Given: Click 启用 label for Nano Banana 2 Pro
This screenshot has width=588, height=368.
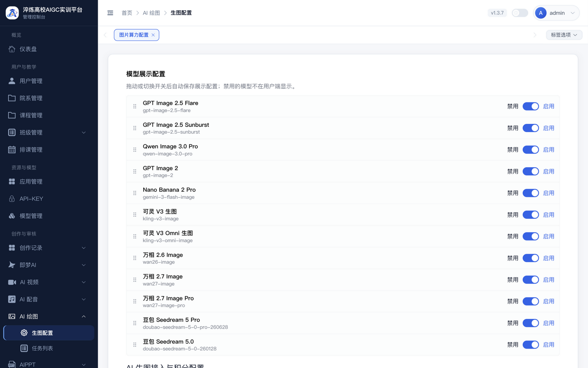Looking at the screenshot, I should [x=549, y=193].
